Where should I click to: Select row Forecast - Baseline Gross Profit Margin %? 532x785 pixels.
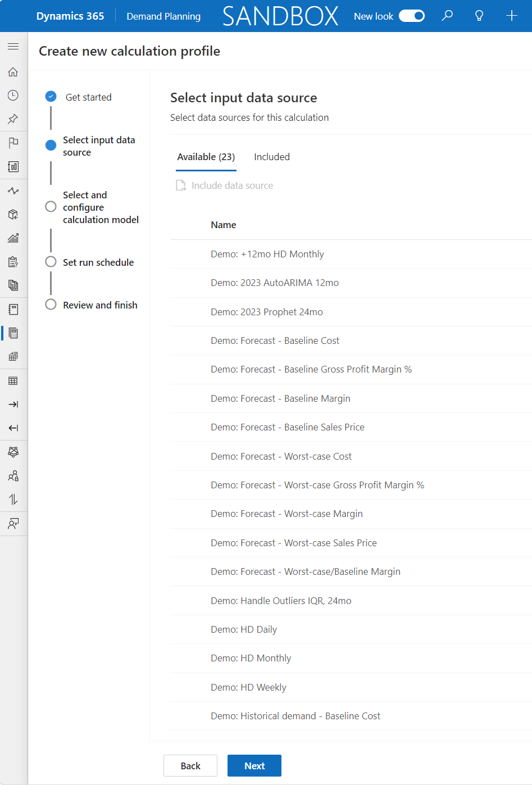click(351, 369)
